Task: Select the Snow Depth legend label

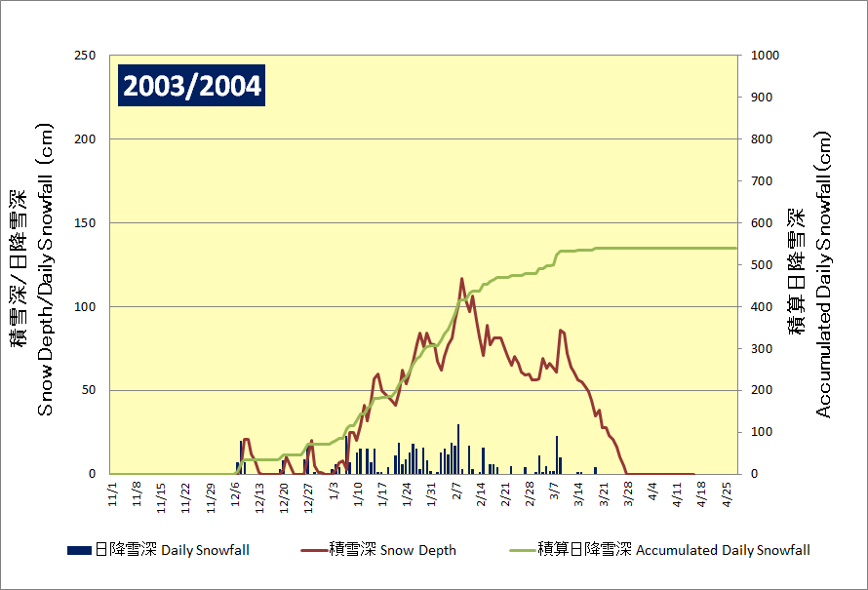Action: (393, 550)
